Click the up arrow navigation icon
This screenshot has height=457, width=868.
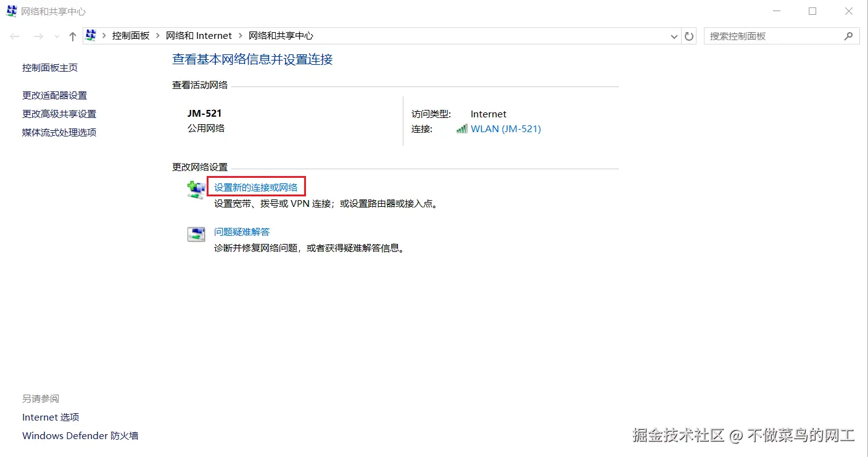click(x=72, y=36)
